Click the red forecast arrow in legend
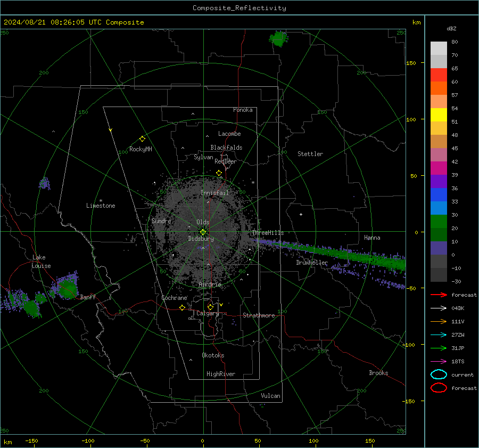The width and height of the screenshot is (479, 448). [439, 295]
